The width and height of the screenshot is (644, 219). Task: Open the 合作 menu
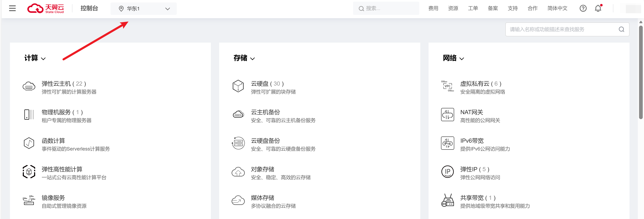click(x=532, y=8)
